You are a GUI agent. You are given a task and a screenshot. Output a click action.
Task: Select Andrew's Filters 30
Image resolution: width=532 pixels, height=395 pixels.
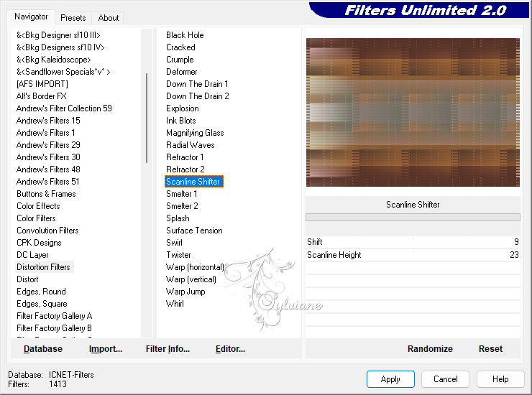point(48,157)
